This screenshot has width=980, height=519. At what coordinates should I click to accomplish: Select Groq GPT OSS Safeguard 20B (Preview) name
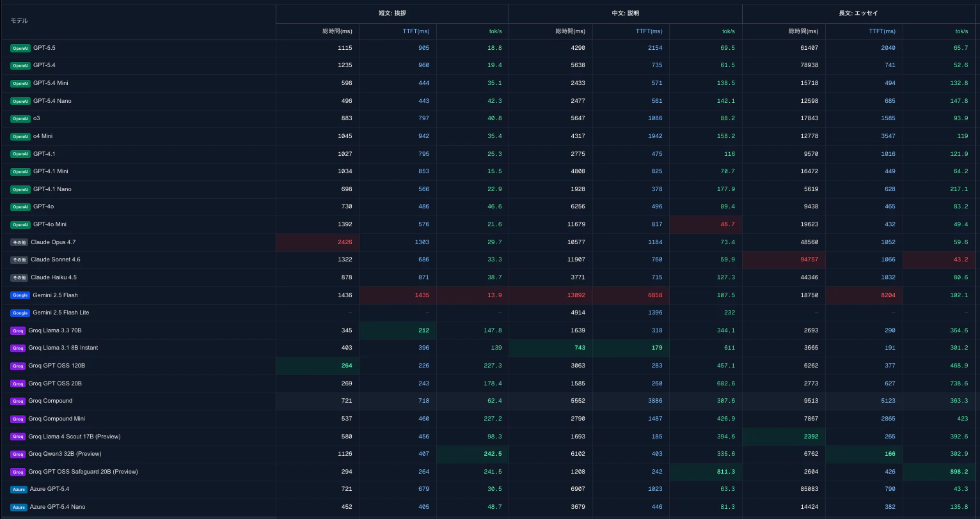tap(83, 472)
